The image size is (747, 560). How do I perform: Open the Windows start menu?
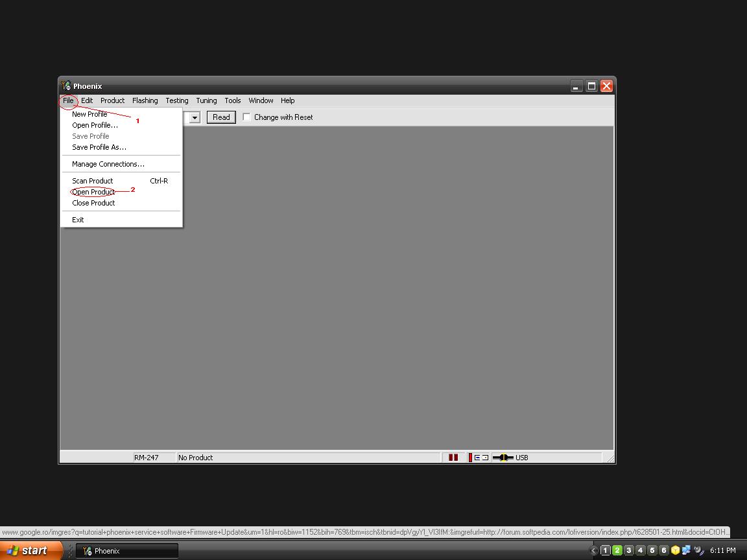tap(31, 550)
